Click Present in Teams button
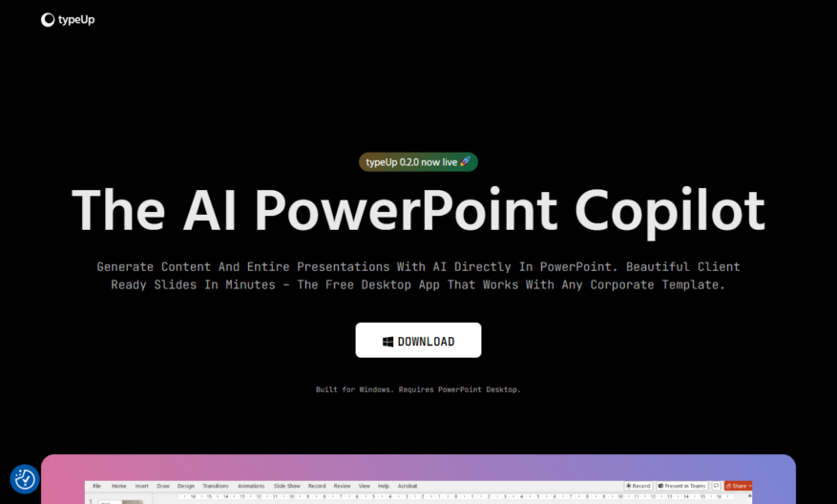The height and width of the screenshot is (504, 837). point(682,486)
